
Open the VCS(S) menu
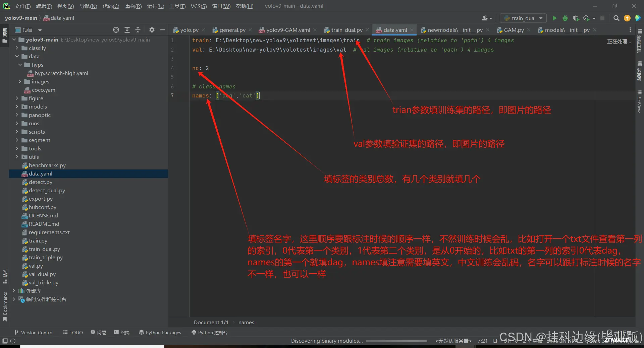[x=199, y=6]
